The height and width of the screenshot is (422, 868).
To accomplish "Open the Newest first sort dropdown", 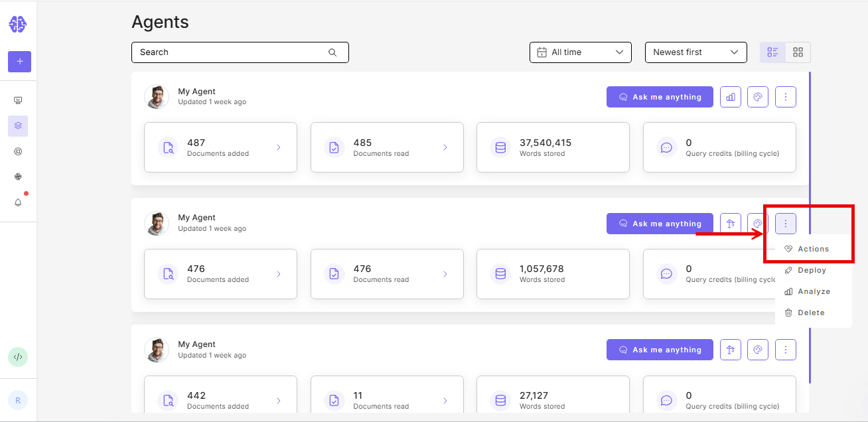I will click(x=696, y=52).
